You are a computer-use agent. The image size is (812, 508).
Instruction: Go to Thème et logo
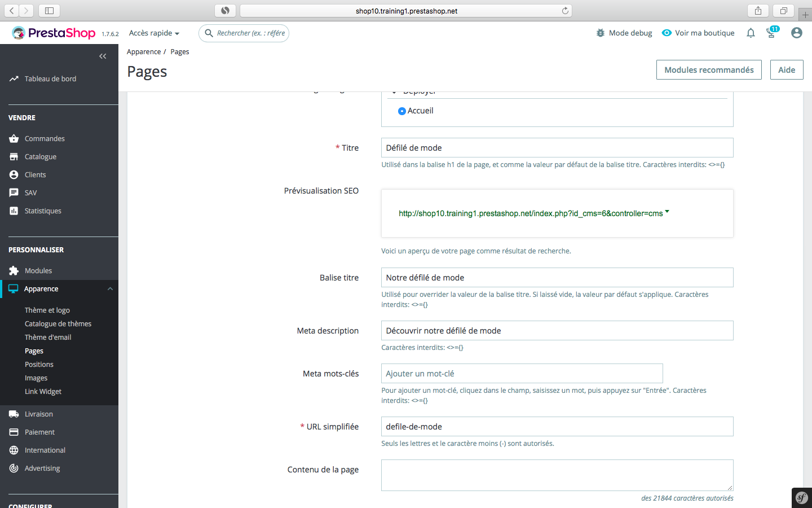[x=47, y=310]
